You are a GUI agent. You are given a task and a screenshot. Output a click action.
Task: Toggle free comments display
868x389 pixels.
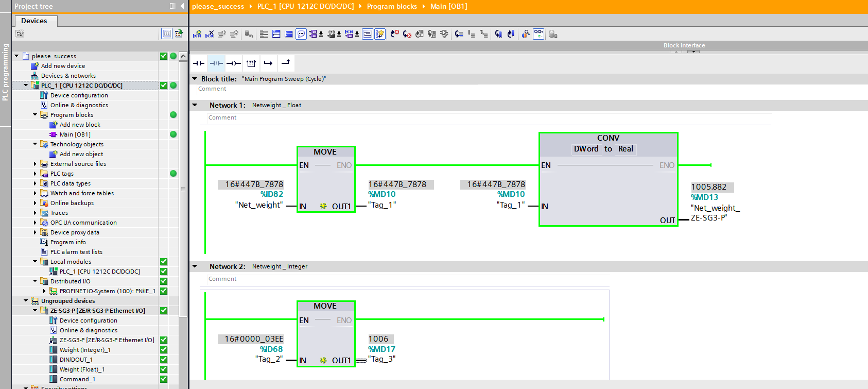point(301,34)
